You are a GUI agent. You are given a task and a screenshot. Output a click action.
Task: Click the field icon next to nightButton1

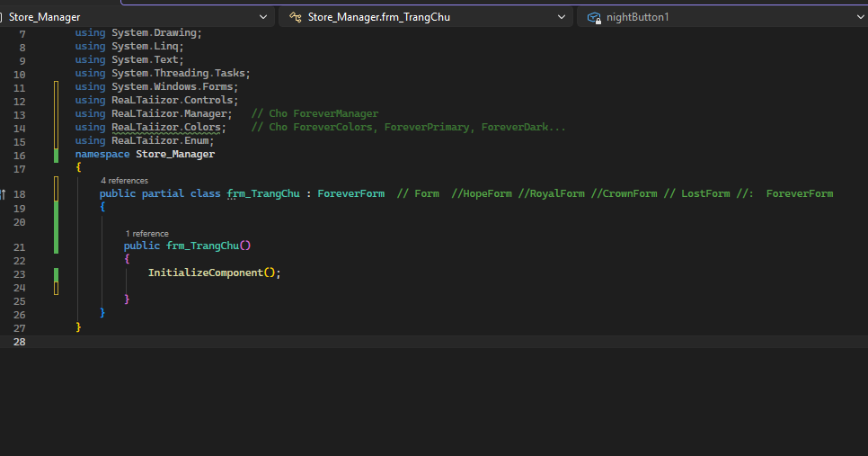[x=593, y=17]
